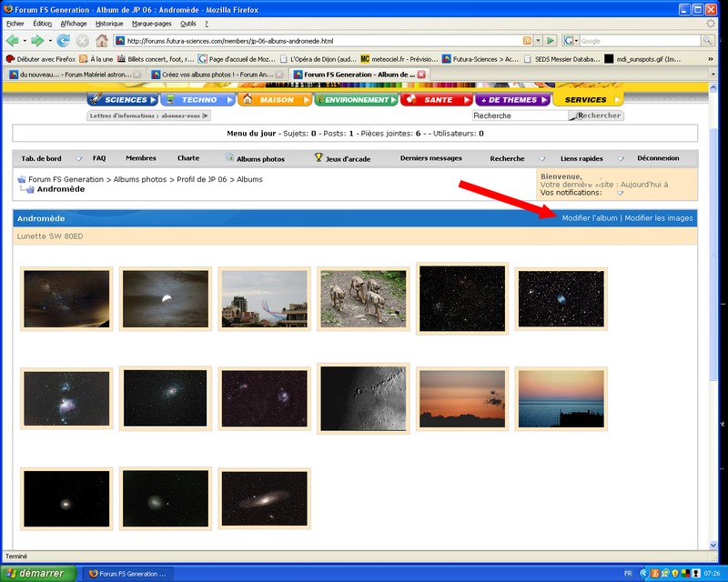Screen dimensions: 728x582
Task: Open the Orion nebula thumbnail
Action: pyautogui.click(x=66, y=398)
